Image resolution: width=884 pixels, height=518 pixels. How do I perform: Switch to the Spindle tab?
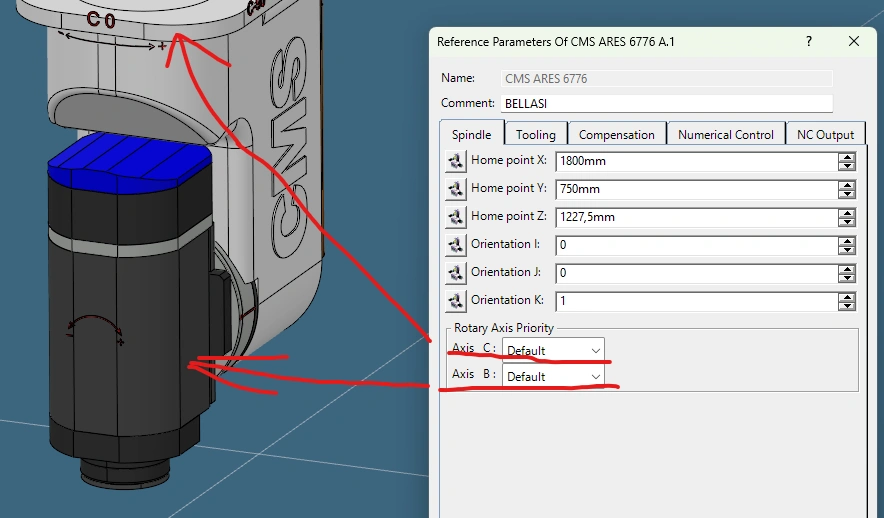pos(471,134)
